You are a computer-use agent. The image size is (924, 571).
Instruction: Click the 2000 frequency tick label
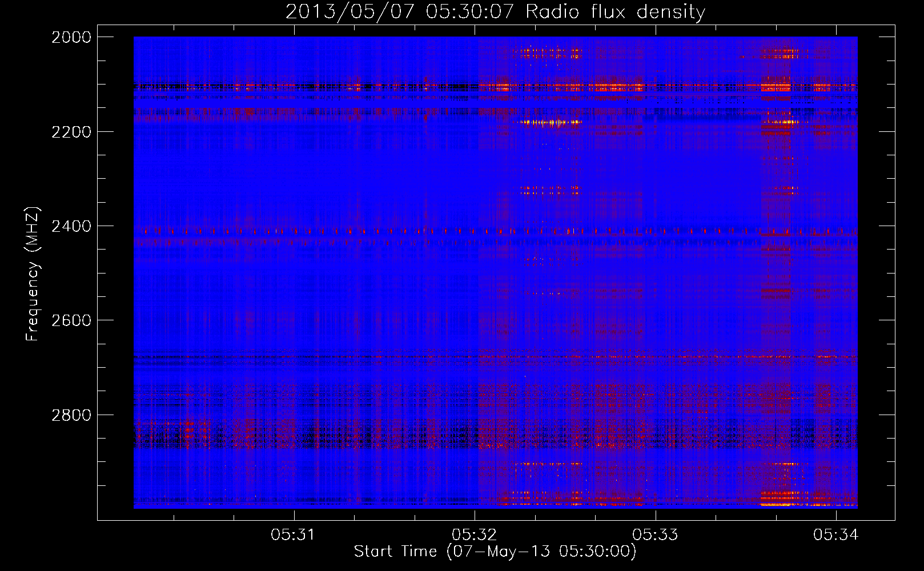point(71,37)
